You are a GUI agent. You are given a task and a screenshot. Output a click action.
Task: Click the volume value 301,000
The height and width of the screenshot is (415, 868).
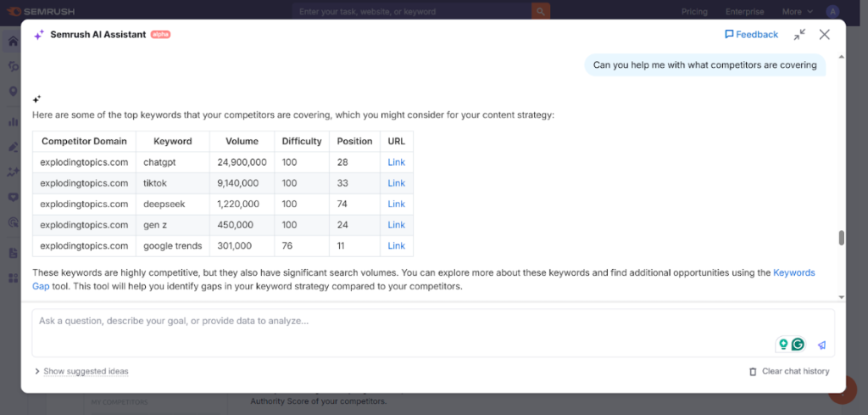pyautogui.click(x=235, y=246)
